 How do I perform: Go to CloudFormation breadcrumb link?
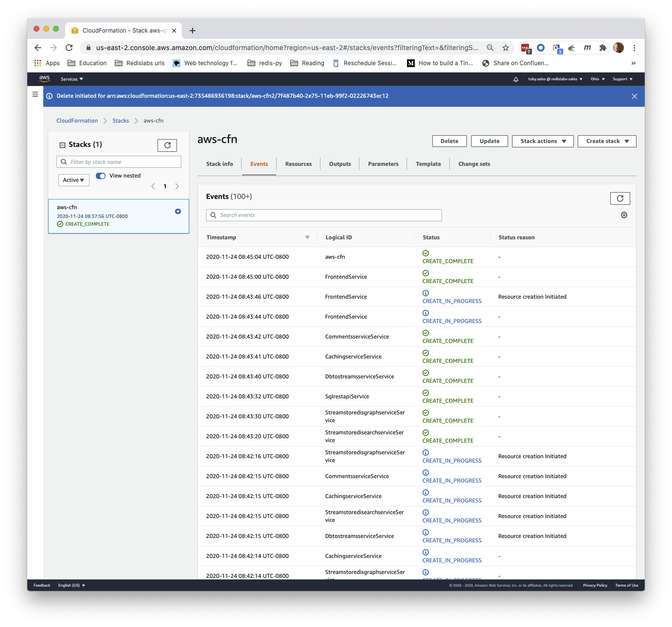(77, 121)
